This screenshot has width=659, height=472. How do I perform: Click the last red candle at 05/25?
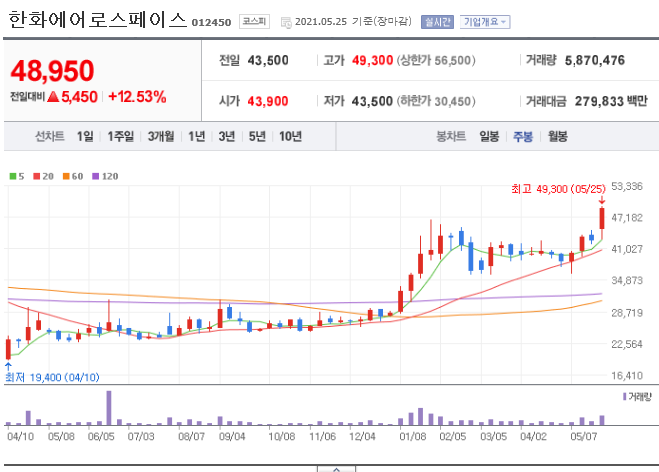pos(602,219)
